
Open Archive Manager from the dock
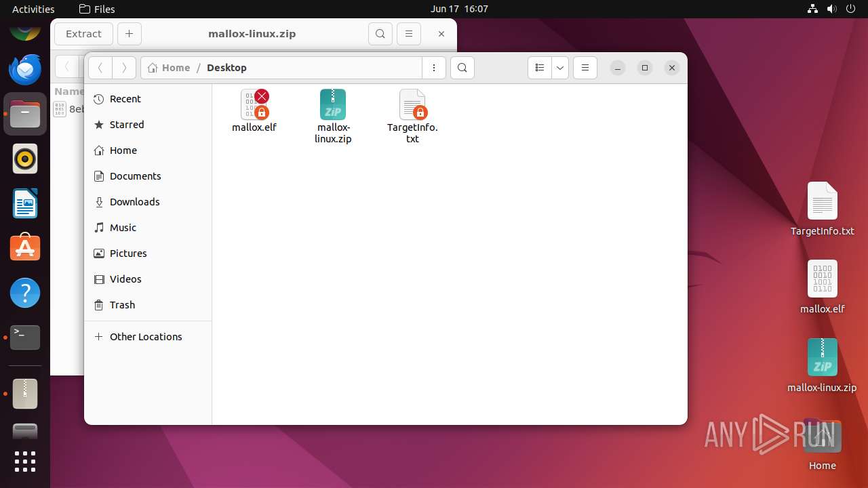(25, 394)
